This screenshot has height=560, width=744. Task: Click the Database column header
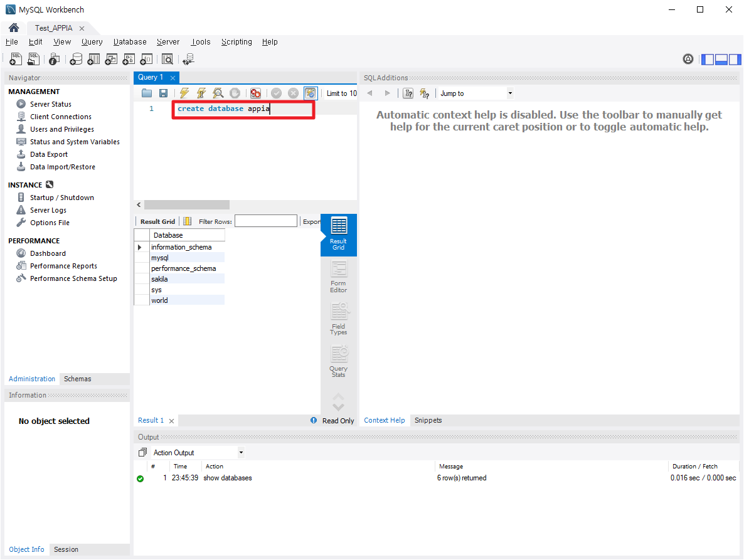pyautogui.click(x=187, y=235)
